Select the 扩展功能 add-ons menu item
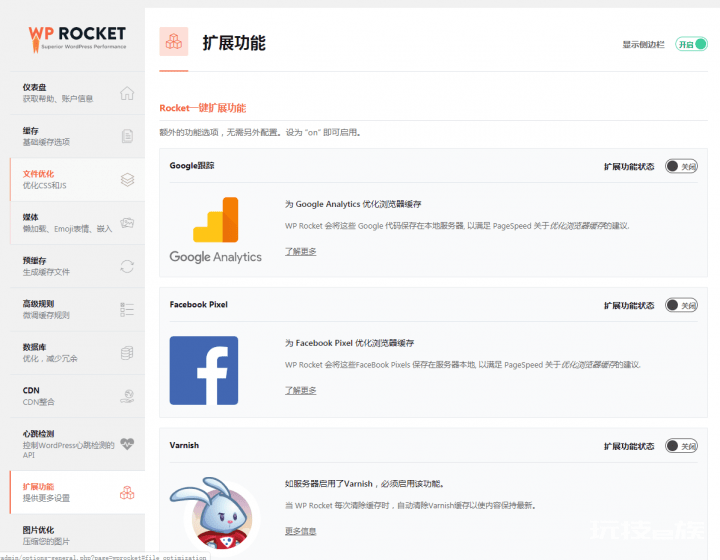Viewport: 720px width, 560px height. point(77,493)
